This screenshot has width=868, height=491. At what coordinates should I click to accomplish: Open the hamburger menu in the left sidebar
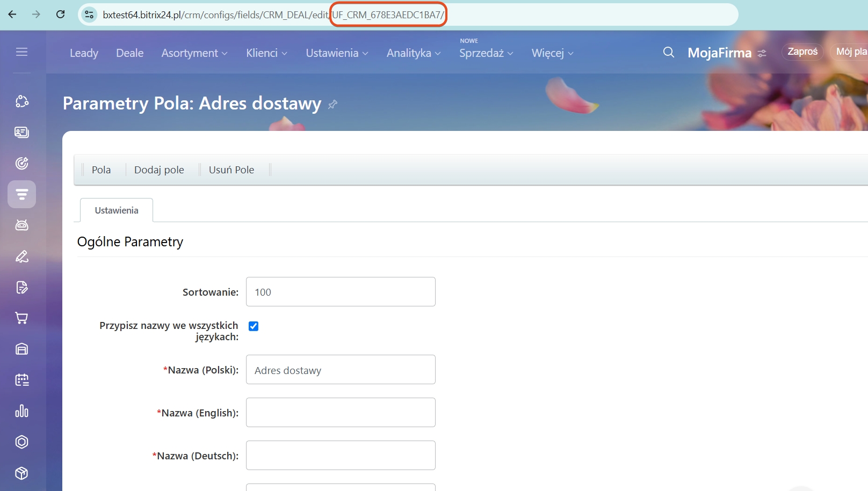(x=21, y=52)
